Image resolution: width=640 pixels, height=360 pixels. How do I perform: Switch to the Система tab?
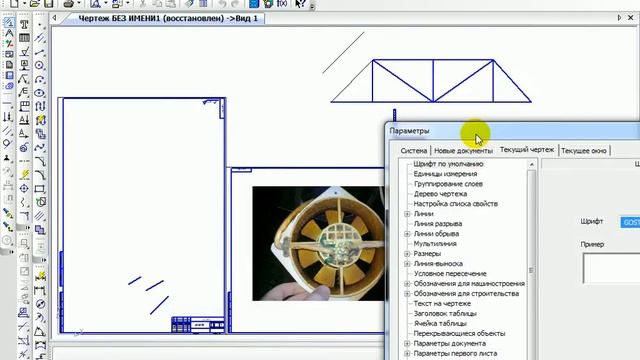pyautogui.click(x=413, y=151)
